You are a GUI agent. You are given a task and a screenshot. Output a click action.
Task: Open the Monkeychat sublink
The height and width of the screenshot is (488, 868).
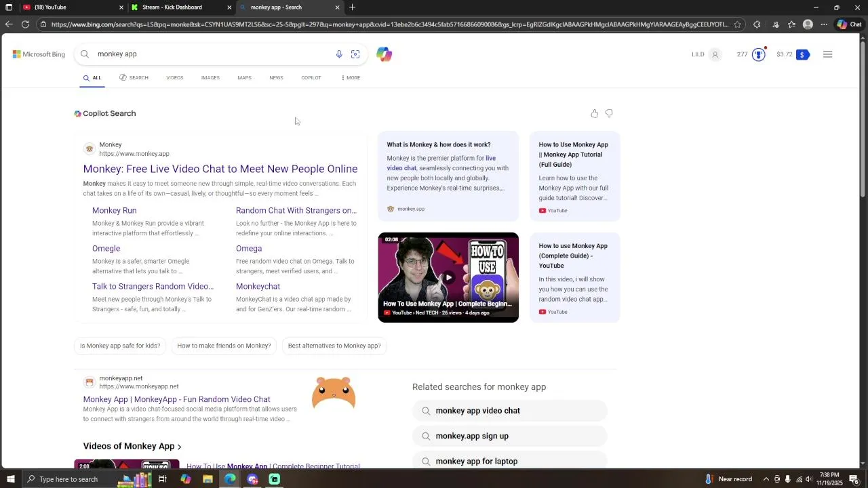click(x=258, y=287)
